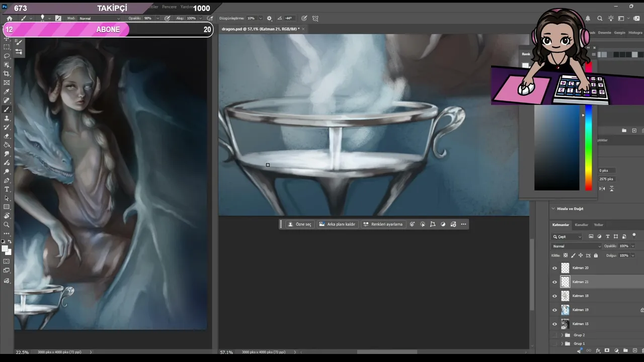Select the Spot Healing Brush tool
Screen dimensions: 644x362
point(7,101)
